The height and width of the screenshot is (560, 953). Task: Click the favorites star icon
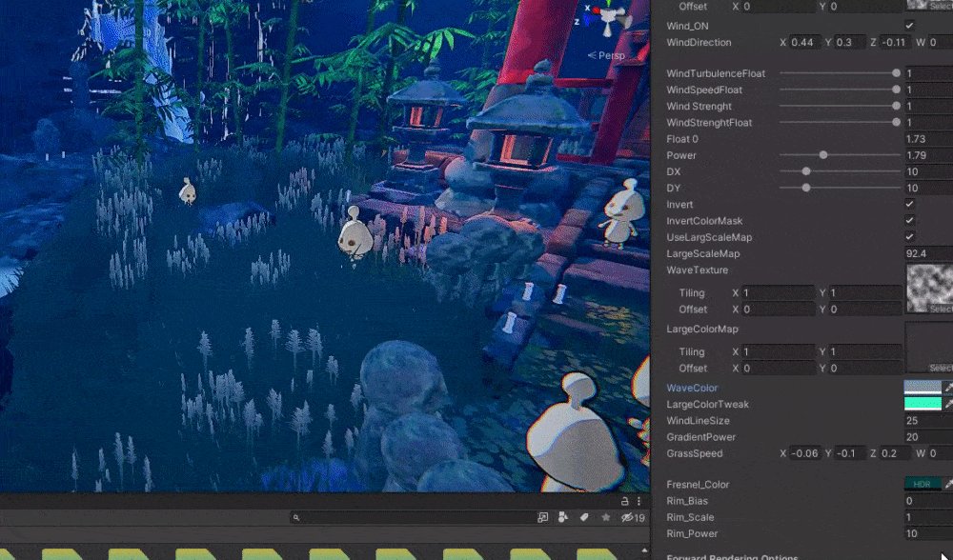click(605, 518)
